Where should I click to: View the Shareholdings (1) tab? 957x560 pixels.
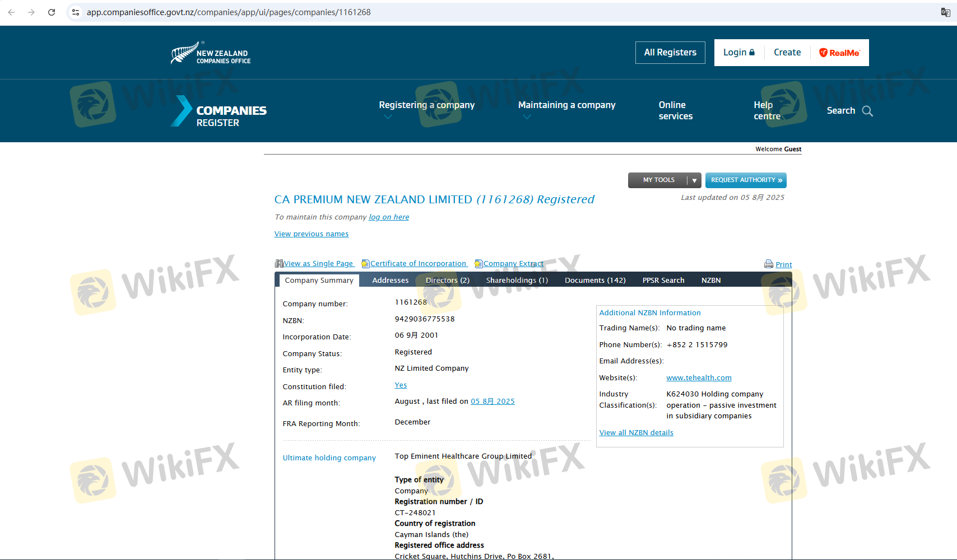(x=517, y=281)
